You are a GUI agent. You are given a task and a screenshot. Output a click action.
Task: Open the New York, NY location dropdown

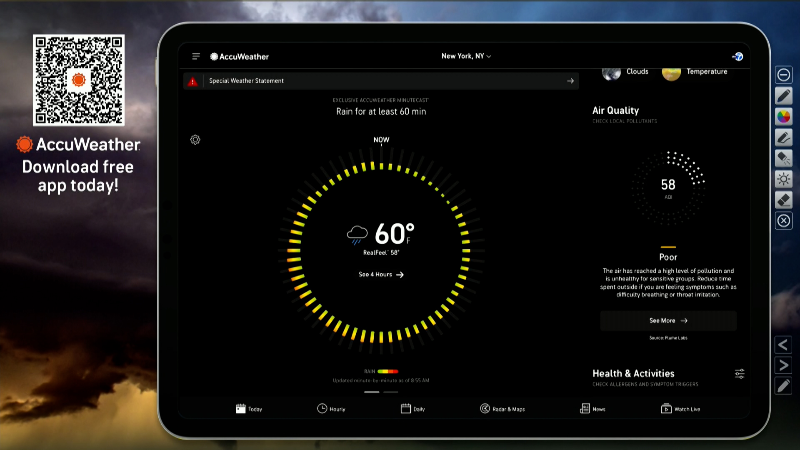(466, 56)
